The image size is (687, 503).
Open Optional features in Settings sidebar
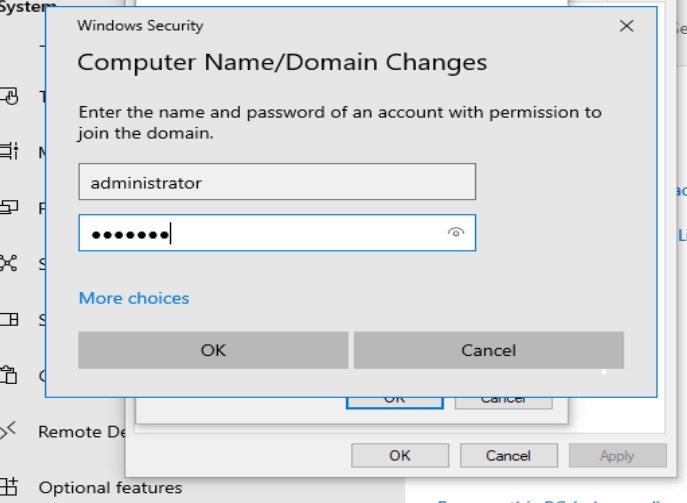[110, 488]
